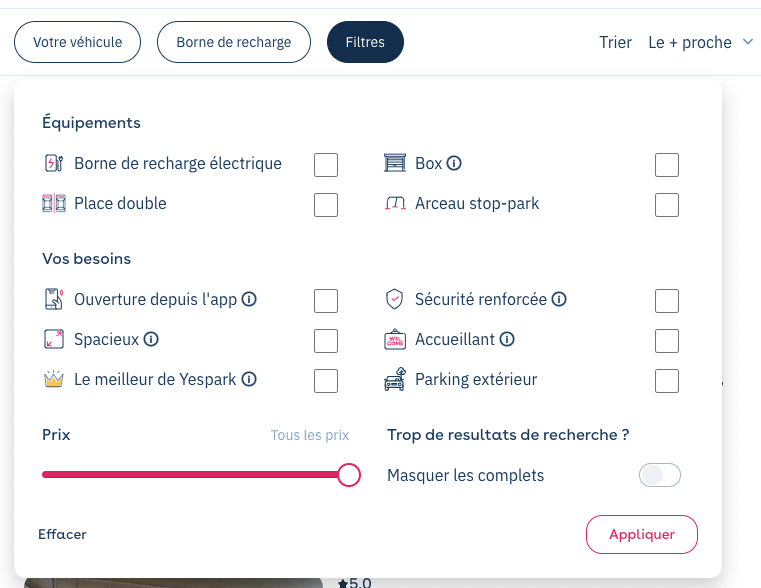The height and width of the screenshot is (588, 761).
Task: Click the Arceau stop-park barrier icon
Action: tap(395, 203)
